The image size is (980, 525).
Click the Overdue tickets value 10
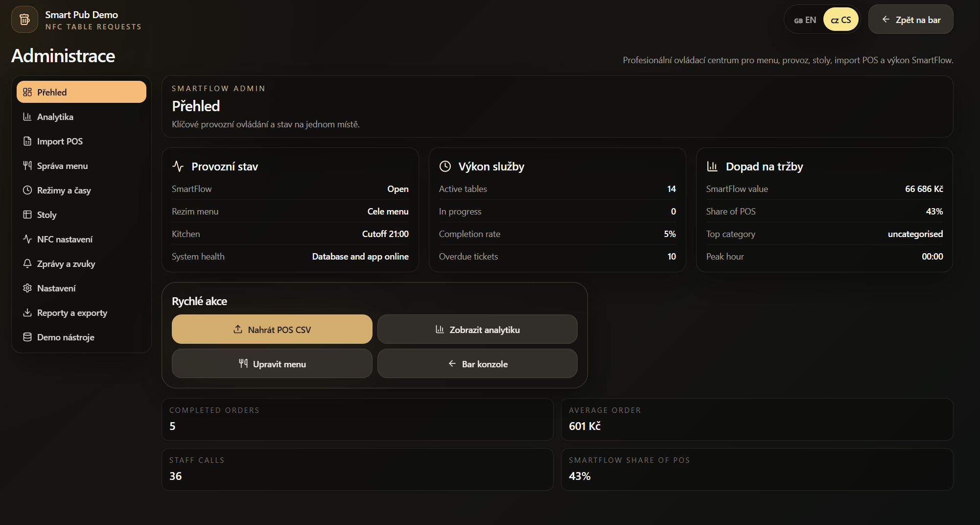tap(672, 257)
